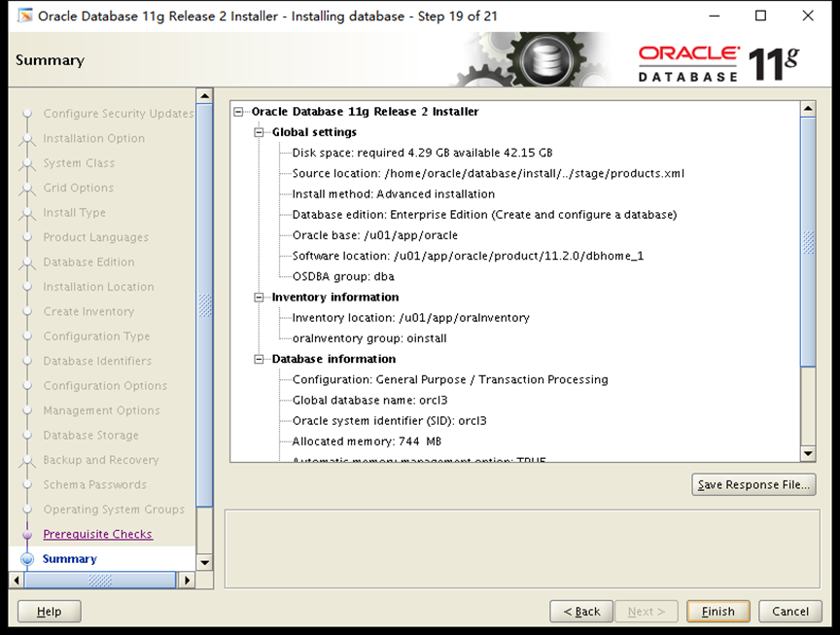Click the Summary step node icon

point(27,558)
